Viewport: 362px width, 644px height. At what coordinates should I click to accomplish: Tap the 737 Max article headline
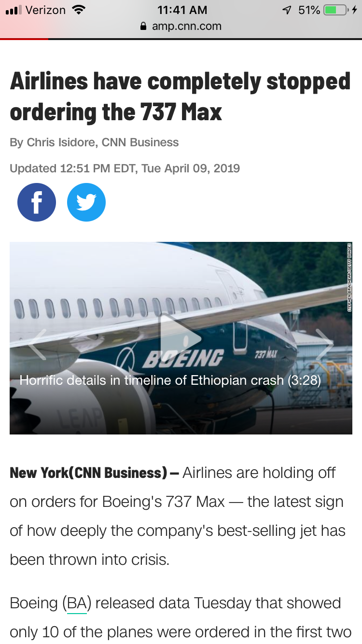pyautogui.click(x=180, y=97)
